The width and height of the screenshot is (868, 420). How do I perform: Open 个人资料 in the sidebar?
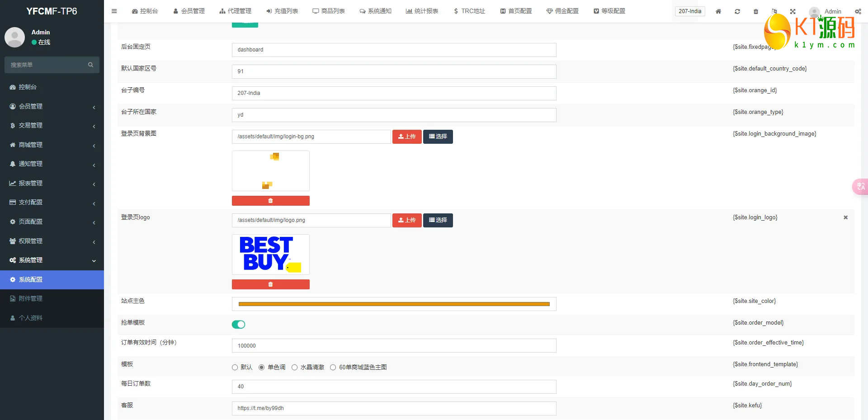click(52, 318)
